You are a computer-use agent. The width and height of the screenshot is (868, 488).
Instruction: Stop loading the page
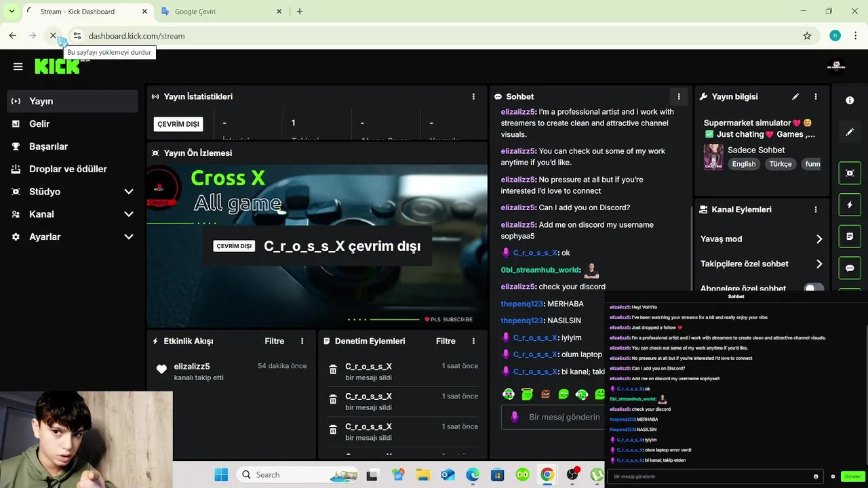pos(53,36)
